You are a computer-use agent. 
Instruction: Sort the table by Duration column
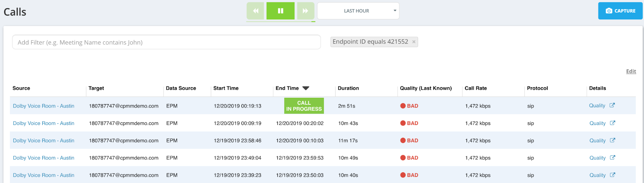348,88
